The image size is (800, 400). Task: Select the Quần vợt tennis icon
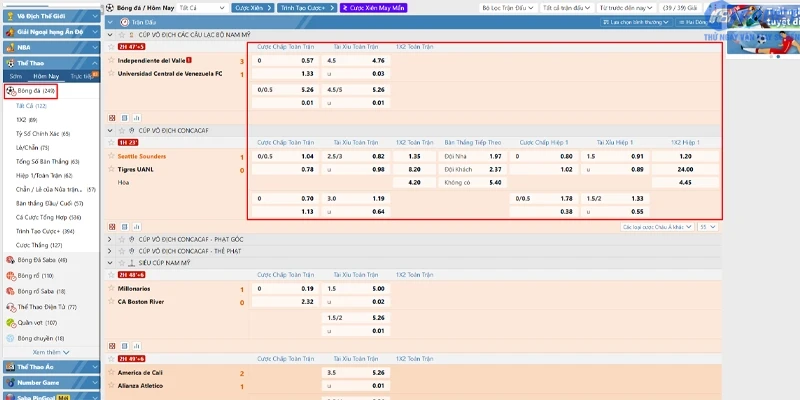tap(10, 322)
